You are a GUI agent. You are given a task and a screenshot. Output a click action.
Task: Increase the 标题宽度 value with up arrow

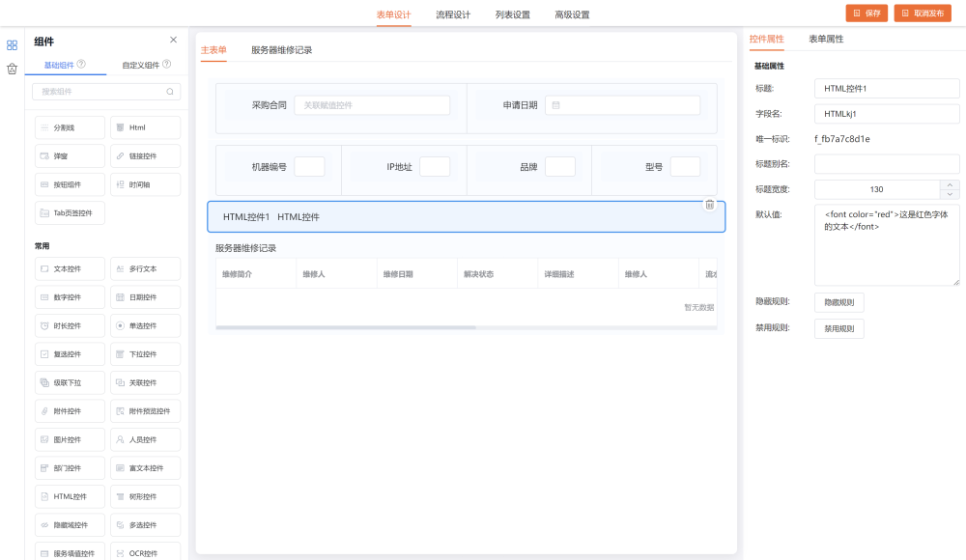(950, 184)
